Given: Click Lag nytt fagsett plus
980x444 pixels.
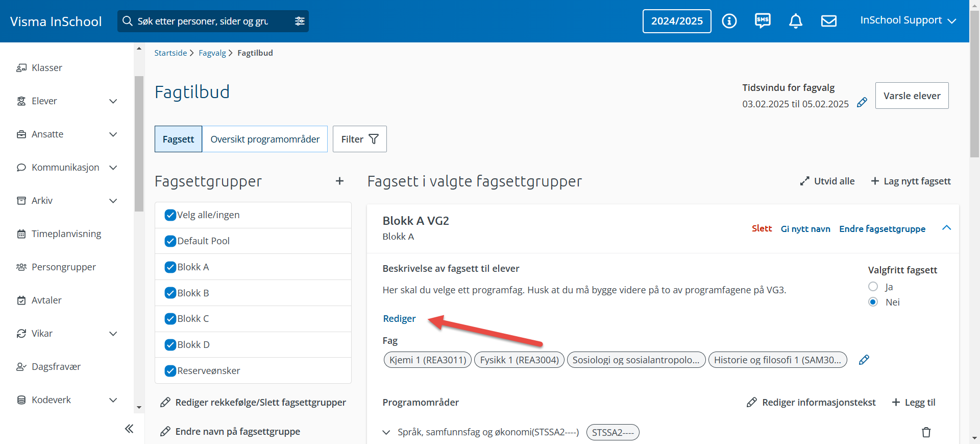Looking at the screenshot, I should [911, 181].
